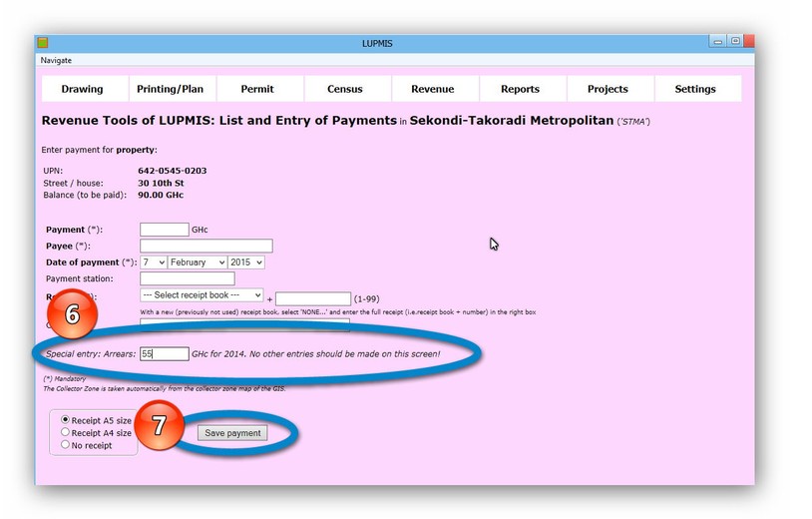Open the 2015 year dropdown
The height and width of the screenshot is (519, 812).
pos(246,262)
